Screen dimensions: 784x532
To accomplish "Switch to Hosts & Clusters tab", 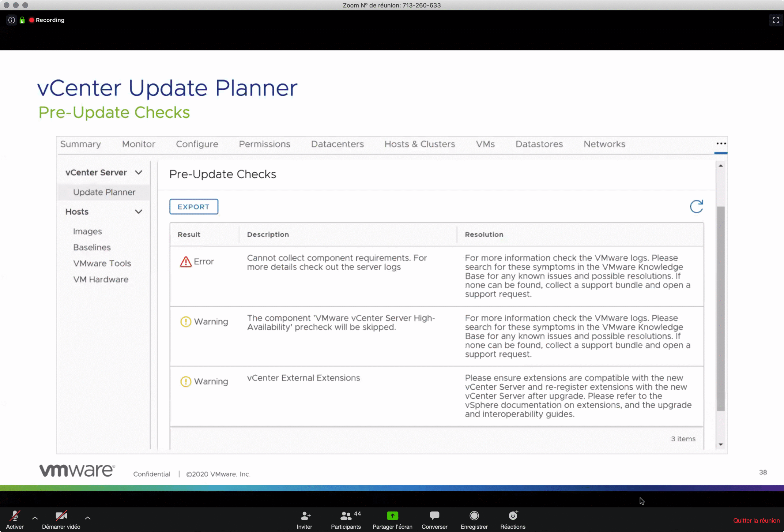I will [x=419, y=144].
